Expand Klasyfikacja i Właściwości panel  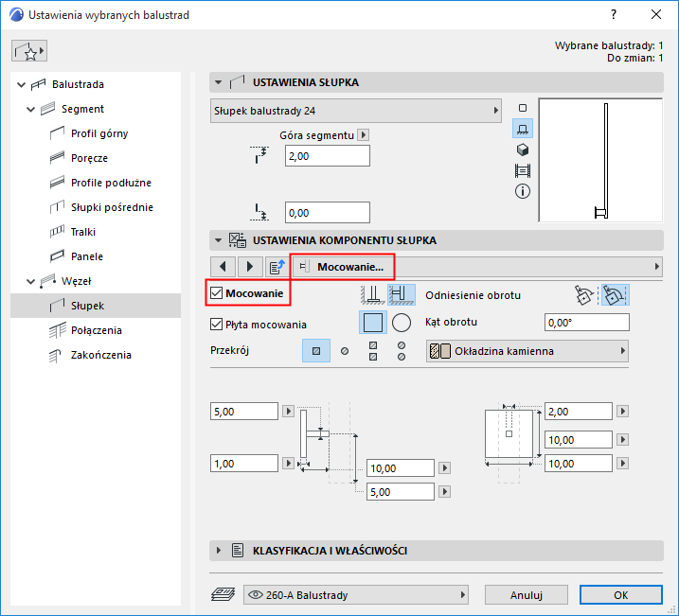pyautogui.click(x=220, y=550)
